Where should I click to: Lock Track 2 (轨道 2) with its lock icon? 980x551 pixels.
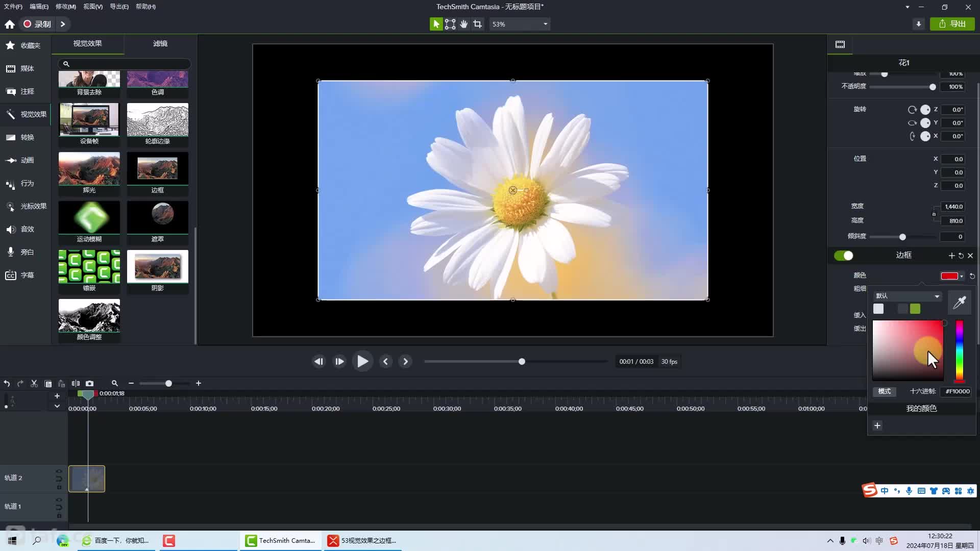[59, 487]
